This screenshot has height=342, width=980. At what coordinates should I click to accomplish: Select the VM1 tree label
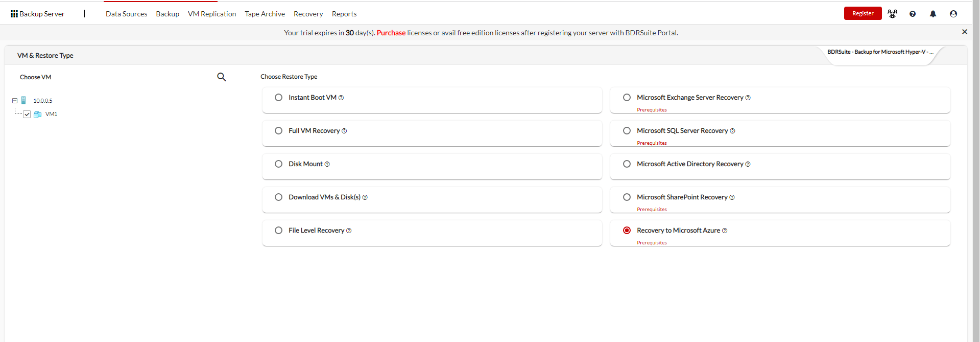pyautogui.click(x=51, y=114)
